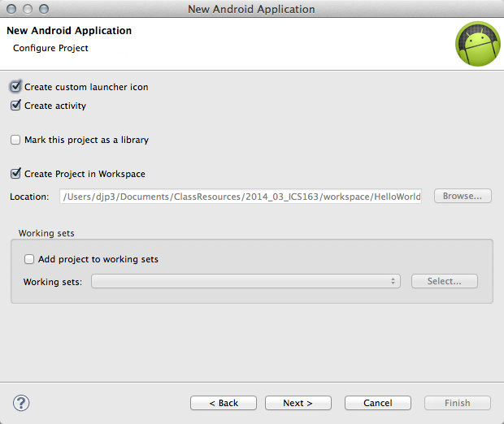Click the Finish button
This screenshot has width=504, height=424.
(x=457, y=403)
